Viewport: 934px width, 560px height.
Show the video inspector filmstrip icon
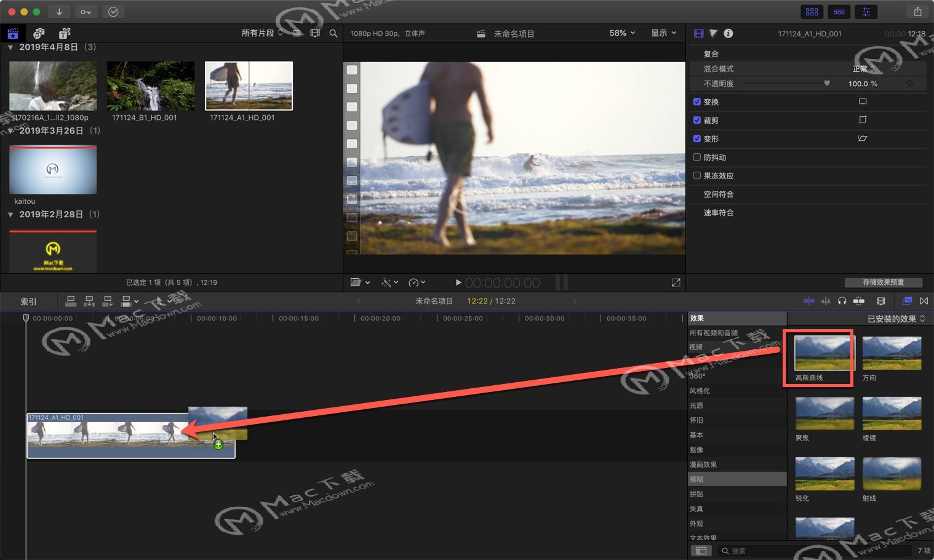coord(698,33)
